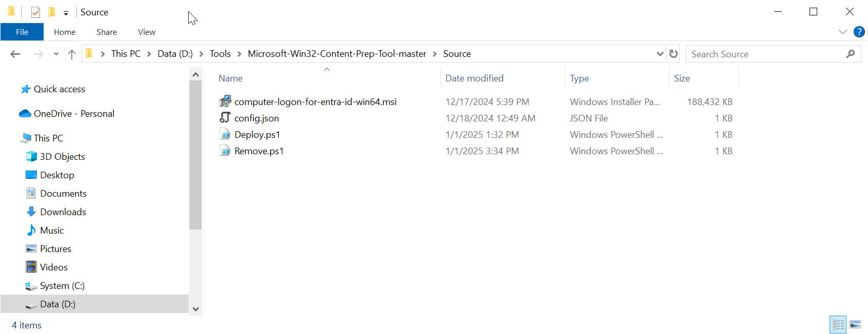Select Downloads in the navigation pane

[63, 212]
